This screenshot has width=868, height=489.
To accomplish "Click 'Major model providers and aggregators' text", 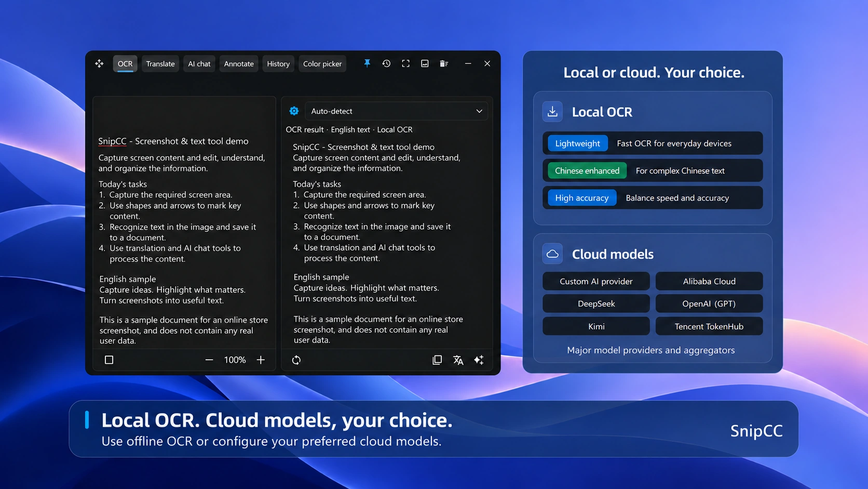I will point(650,350).
